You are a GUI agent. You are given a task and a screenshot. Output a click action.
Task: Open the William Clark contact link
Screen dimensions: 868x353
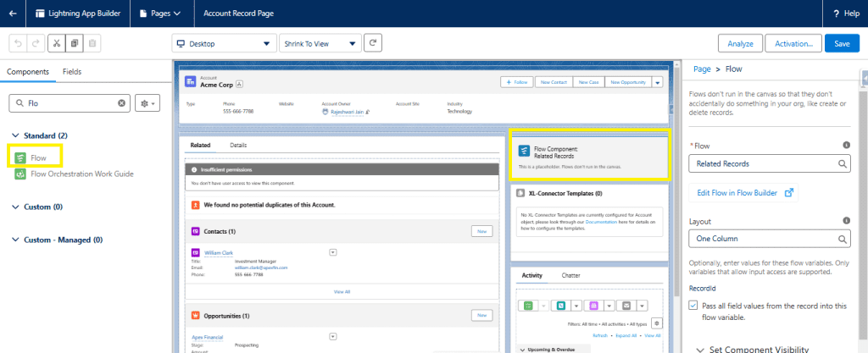tap(219, 252)
